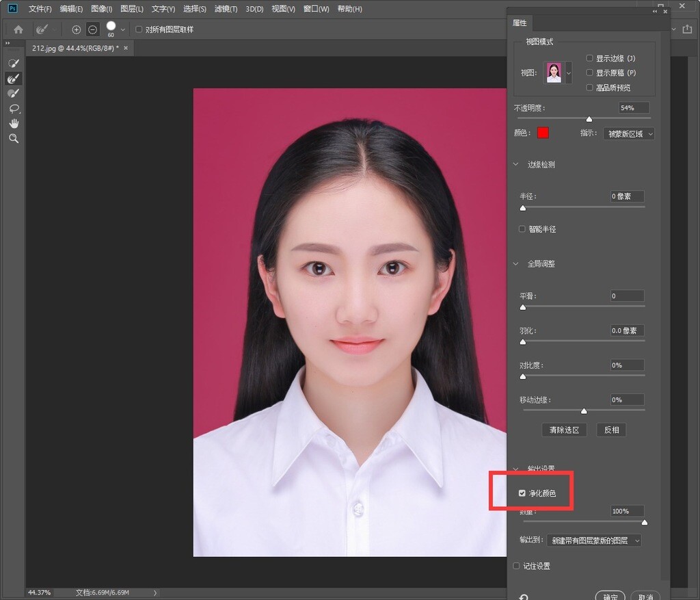Click the reset workspace arrow icon

(524, 597)
